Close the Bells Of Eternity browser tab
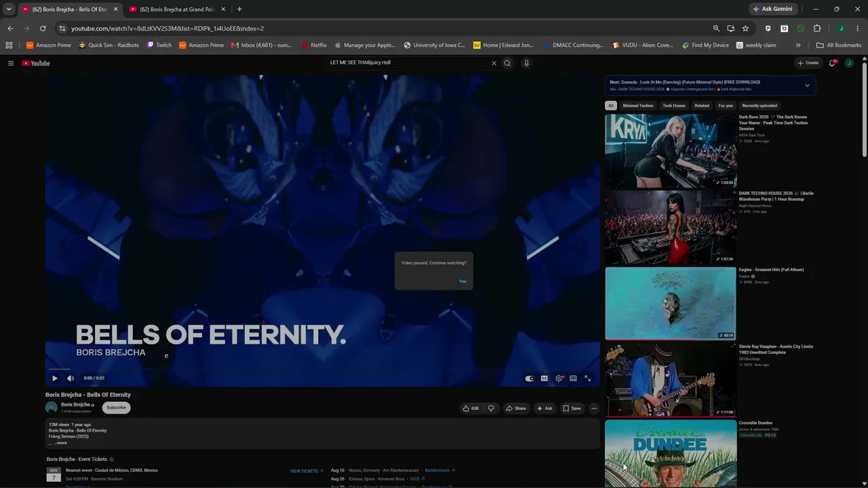868x488 pixels. point(115,9)
